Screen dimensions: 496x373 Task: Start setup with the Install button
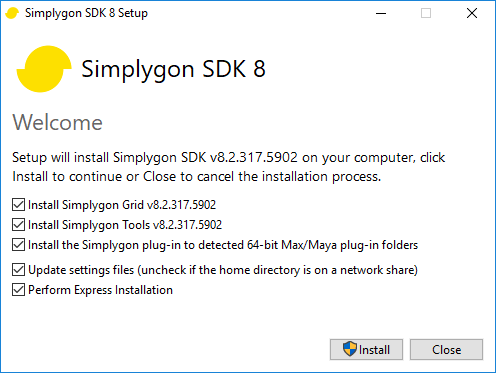tap(366, 349)
